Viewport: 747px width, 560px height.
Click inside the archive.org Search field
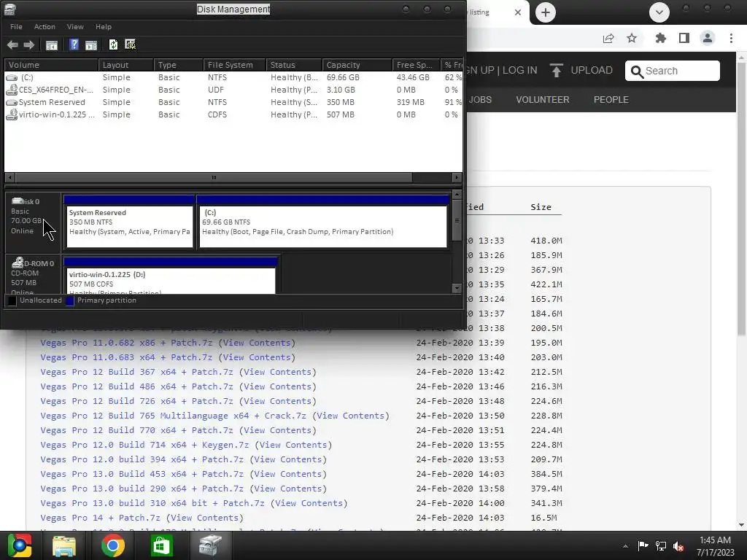click(x=672, y=71)
